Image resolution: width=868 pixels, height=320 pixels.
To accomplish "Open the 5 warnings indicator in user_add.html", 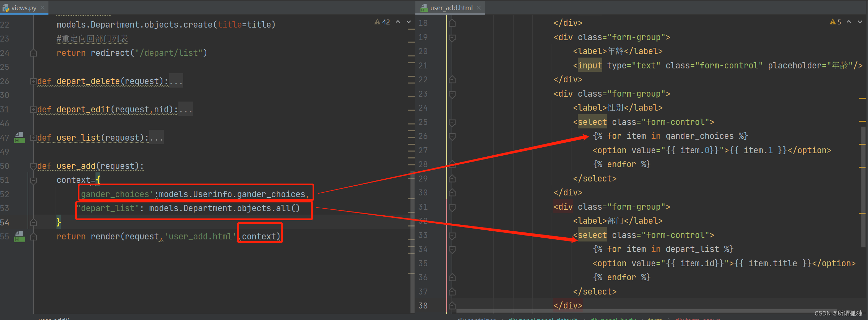I will (x=836, y=22).
